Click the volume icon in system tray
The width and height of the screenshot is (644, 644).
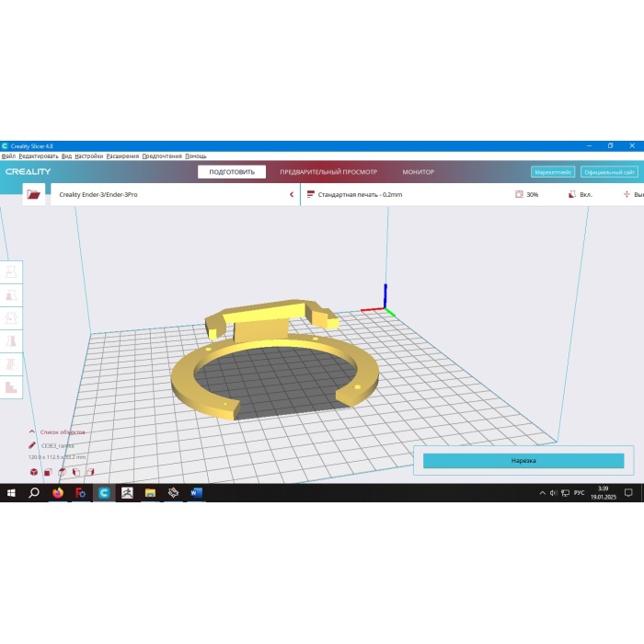[x=553, y=492]
